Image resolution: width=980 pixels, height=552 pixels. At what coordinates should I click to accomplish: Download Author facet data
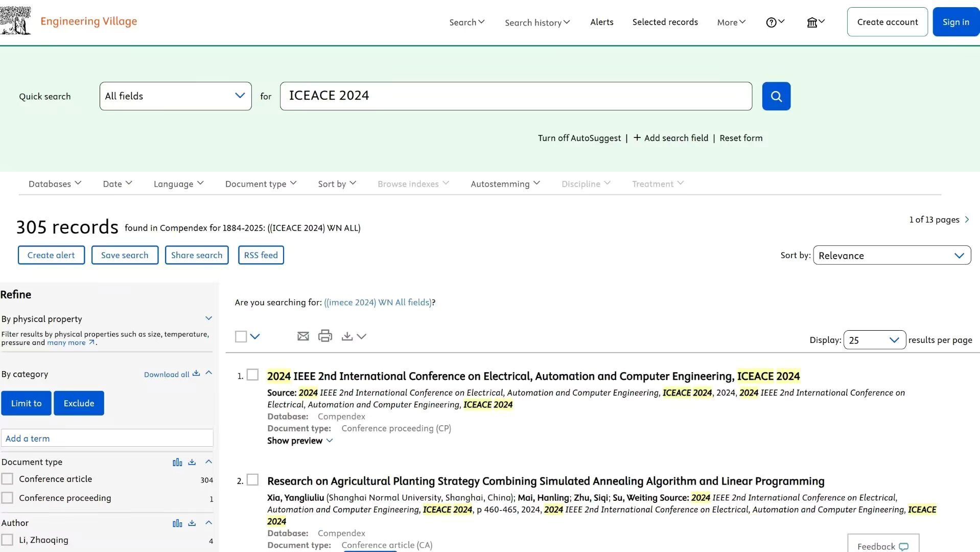[x=192, y=523]
